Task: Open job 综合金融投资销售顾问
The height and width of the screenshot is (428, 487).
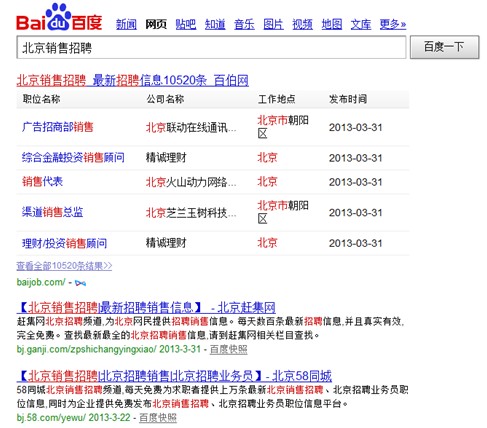Action: coord(73,157)
